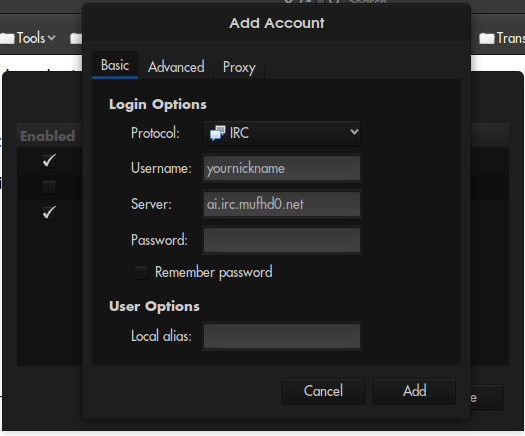Open the Tools bookmark folder menu

point(28,38)
